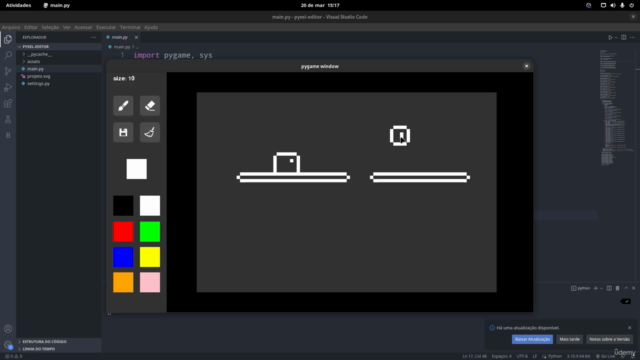Open the Extensions view
Viewport: 640px width, 360px height.
tap(8, 103)
